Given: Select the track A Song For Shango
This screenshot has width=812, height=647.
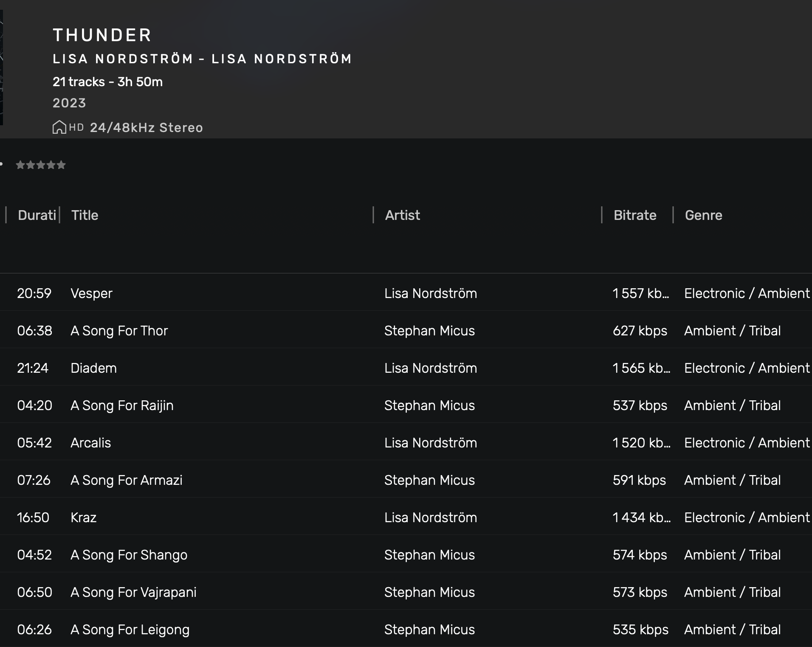Looking at the screenshot, I should (x=129, y=555).
